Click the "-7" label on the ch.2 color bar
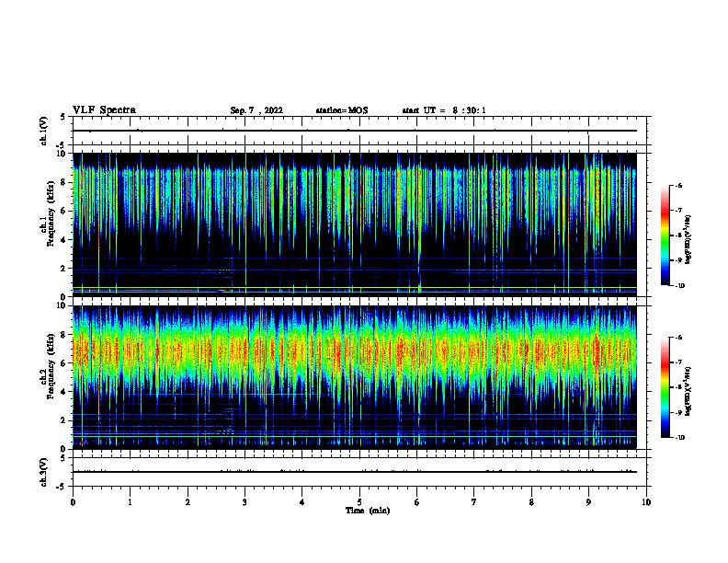728x563 pixels. coord(678,362)
